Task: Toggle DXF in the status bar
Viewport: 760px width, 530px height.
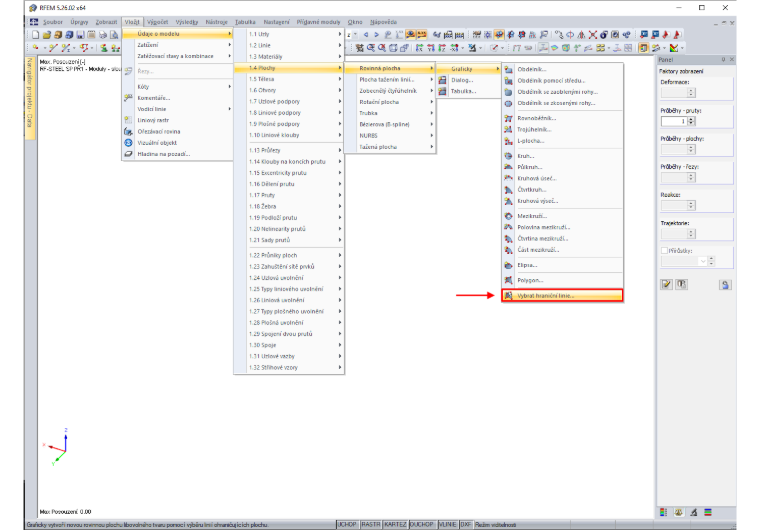Action: [x=466, y=525]
